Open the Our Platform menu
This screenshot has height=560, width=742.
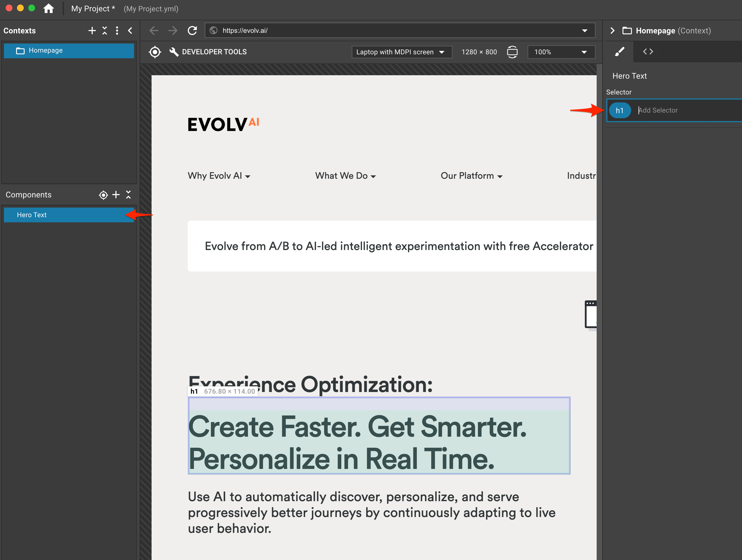click(471, 176)
